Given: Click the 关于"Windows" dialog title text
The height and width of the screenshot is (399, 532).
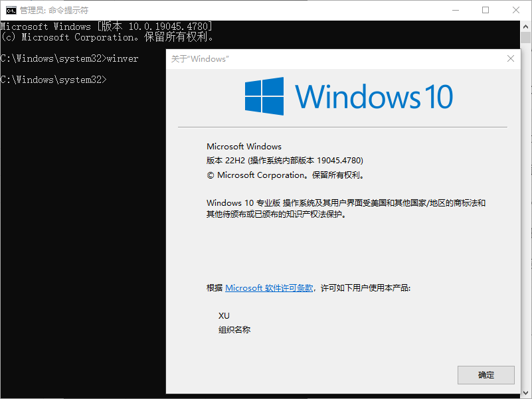Looking at the screenshot, I should [x=200, y=59].
